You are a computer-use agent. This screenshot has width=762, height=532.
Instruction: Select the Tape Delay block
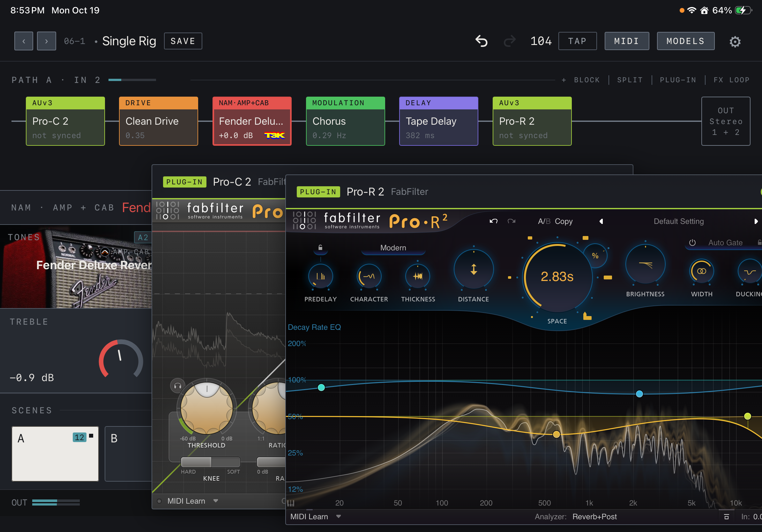coord(439,121)
